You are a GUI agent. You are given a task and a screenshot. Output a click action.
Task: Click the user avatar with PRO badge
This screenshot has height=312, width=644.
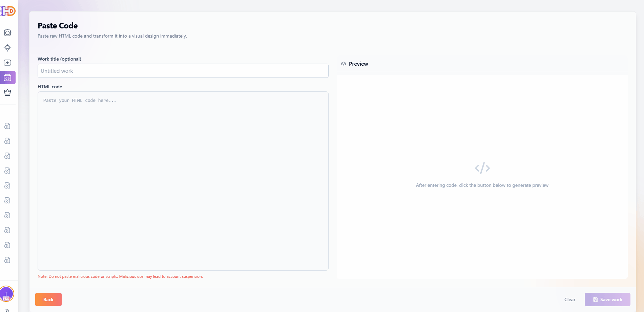point(6,294)
